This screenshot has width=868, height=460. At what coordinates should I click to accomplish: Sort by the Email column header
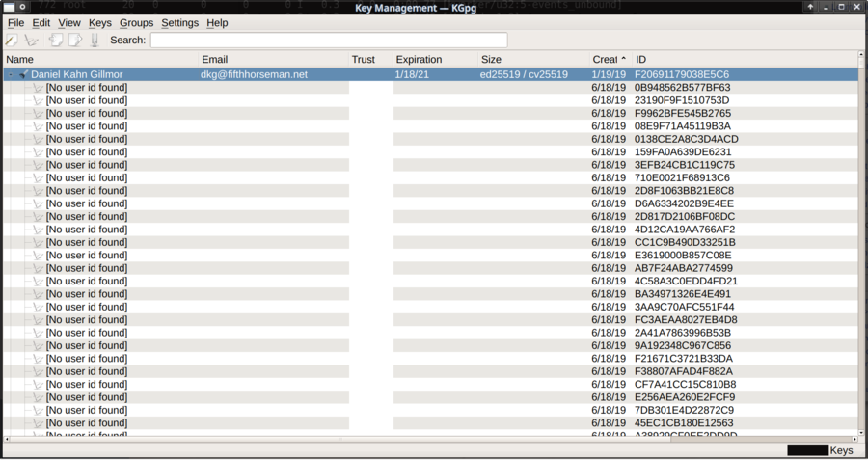274,59
